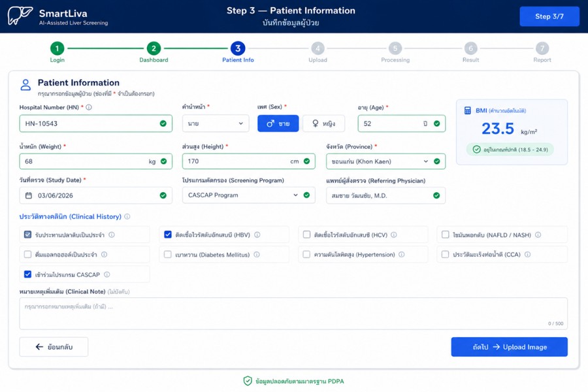Check the NAFLD / NASH checkbox

[446, 235]
